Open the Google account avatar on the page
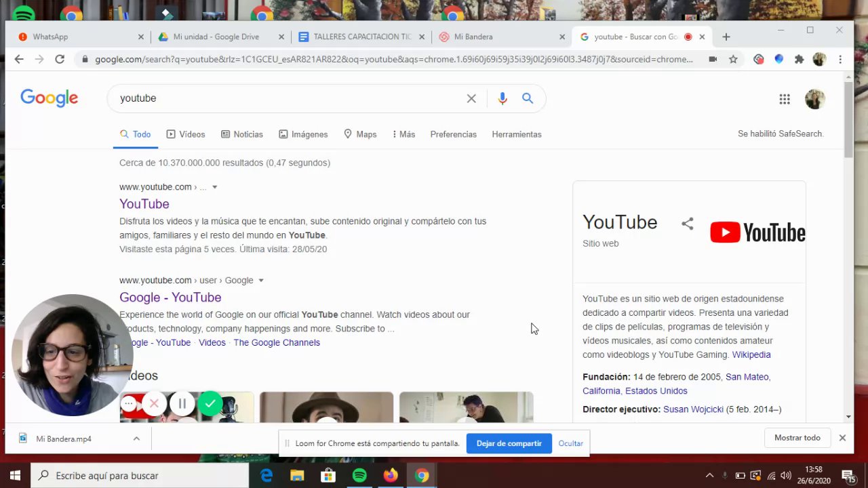Image resolution: width=868 pixels, height=488 pixels. click(x=815, y=99)
